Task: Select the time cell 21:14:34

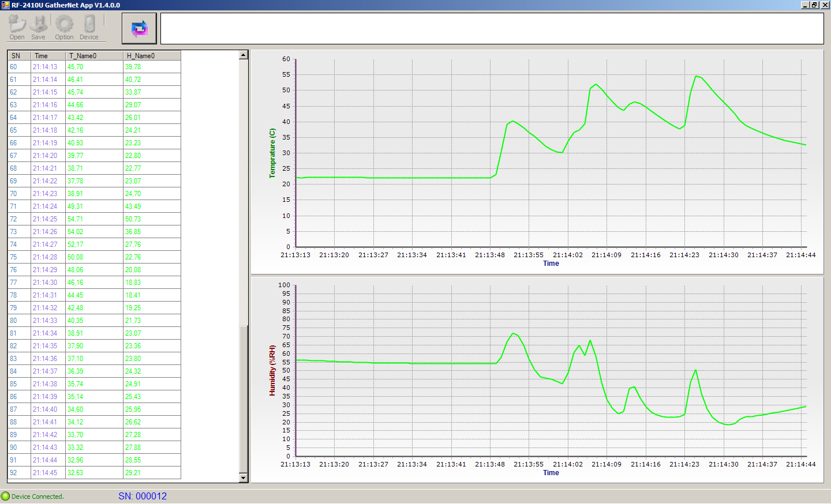Action: (48, 333)
